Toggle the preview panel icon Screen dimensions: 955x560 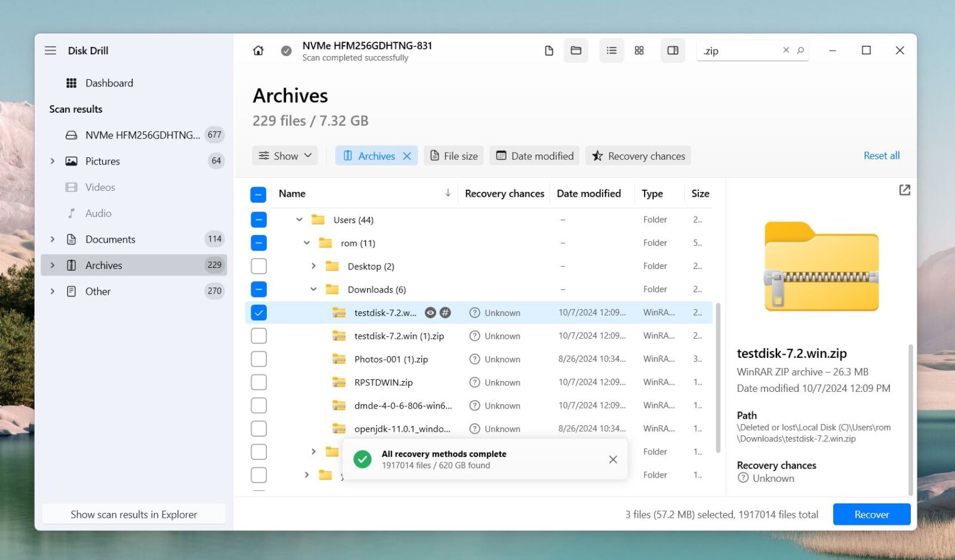(673, 51)
